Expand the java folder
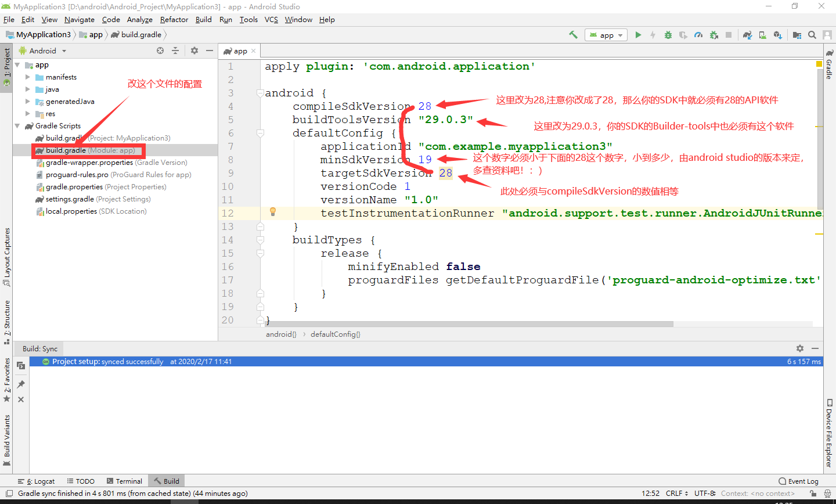The height and width of the screenshot is (504, 836). point(28,89)
